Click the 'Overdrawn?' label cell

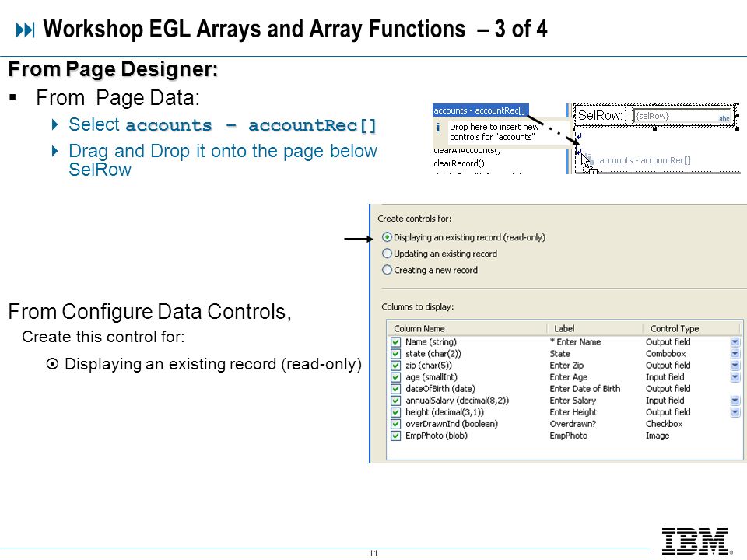(x=573, y=424)
